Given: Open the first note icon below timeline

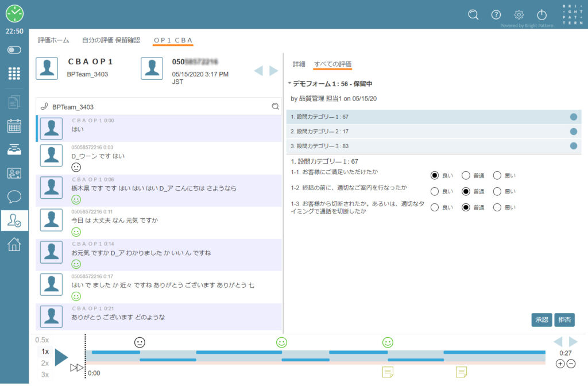Looking at the screenshot, I should coord(388,372).
